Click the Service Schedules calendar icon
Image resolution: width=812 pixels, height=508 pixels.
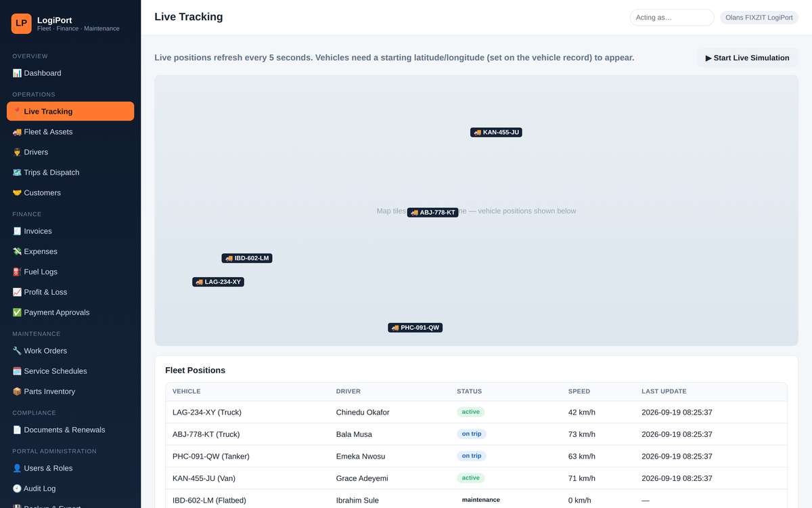coord(17,371)
